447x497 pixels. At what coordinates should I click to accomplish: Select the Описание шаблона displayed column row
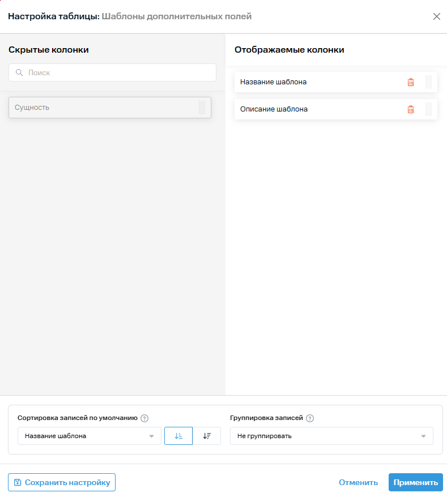(336, 109)
